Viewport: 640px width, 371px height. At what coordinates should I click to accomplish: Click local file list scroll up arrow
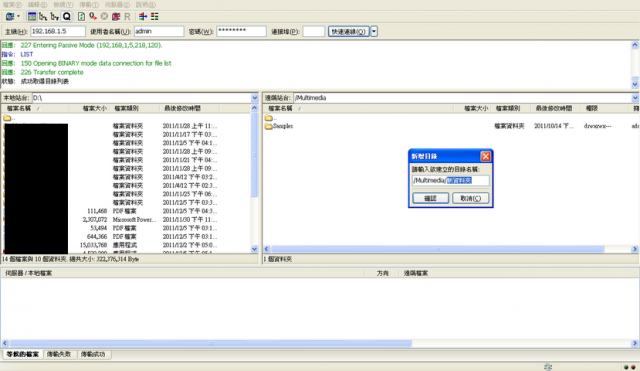tap(255, 108)
